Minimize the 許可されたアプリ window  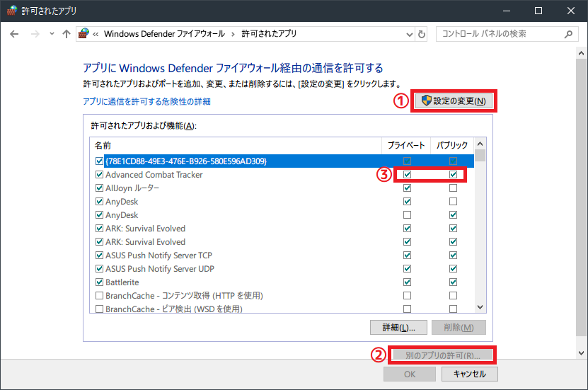click(507, 11)
